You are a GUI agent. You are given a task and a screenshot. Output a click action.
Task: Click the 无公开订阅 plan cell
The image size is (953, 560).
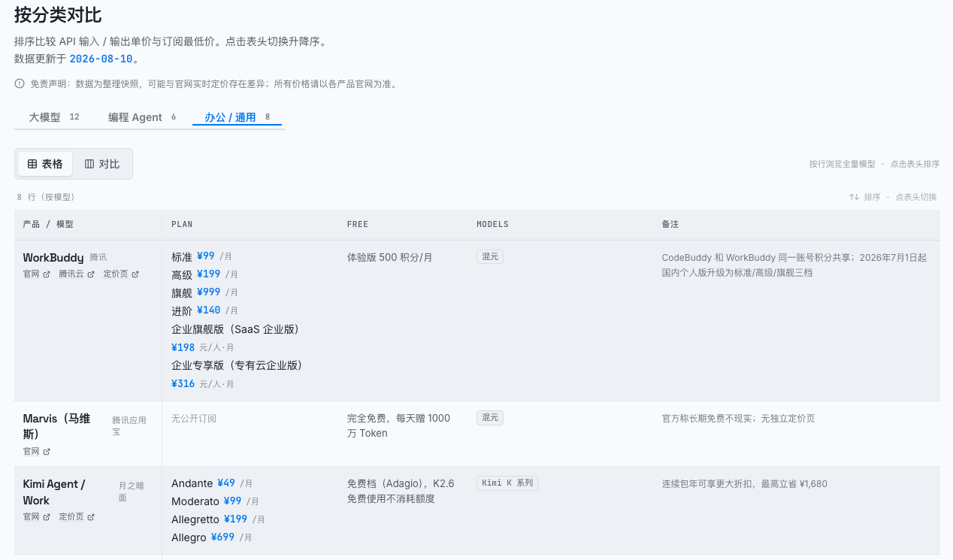coord(194,418)
